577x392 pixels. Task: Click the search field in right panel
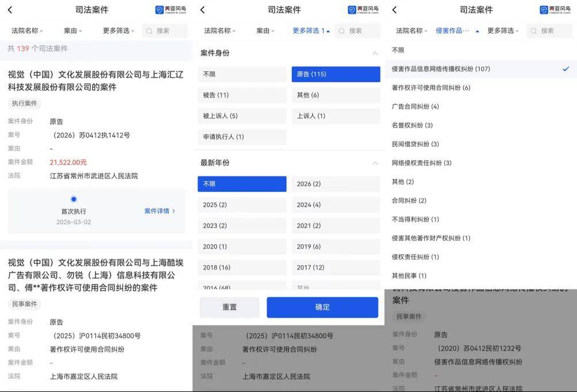pyautogui.click(x=549, y=31)
